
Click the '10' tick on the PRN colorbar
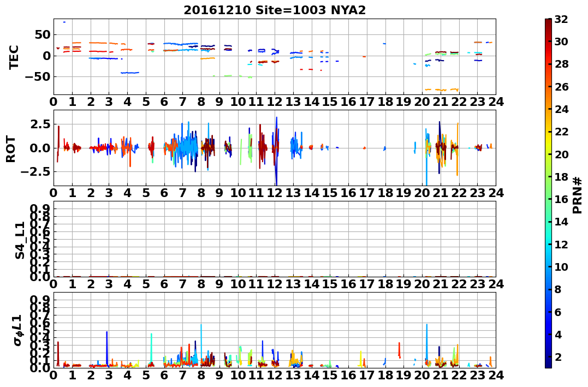pos(561,266)
